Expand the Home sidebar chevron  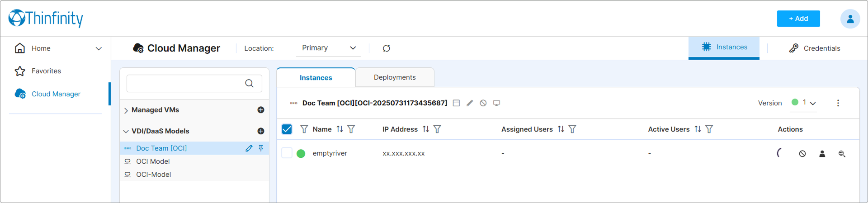(99, 48)
